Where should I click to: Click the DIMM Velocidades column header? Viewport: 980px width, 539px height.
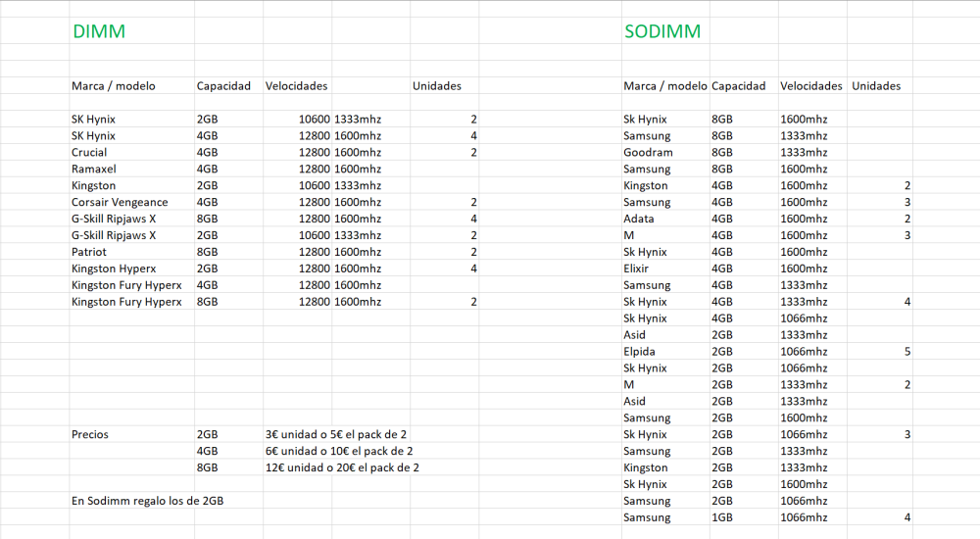click(296, 86)
